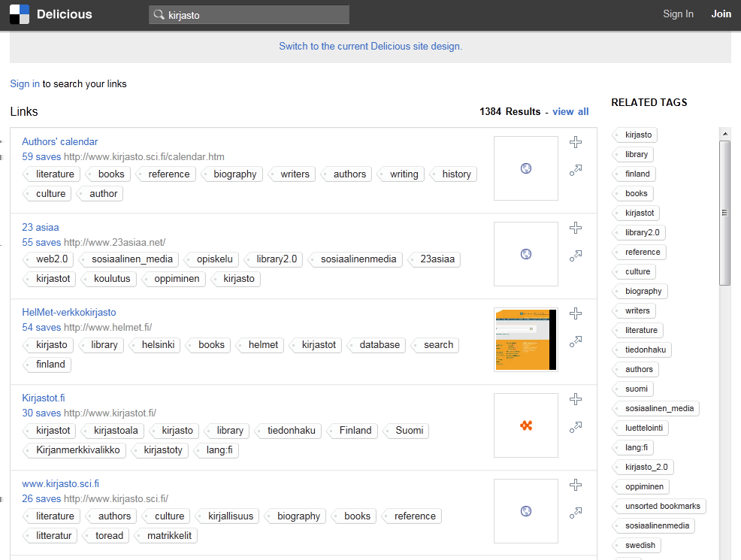View the 26 saves for www.kirjasto.sci.fi
Image resolution: width=741 pixels, height=560 pixels.
(41, 498)
